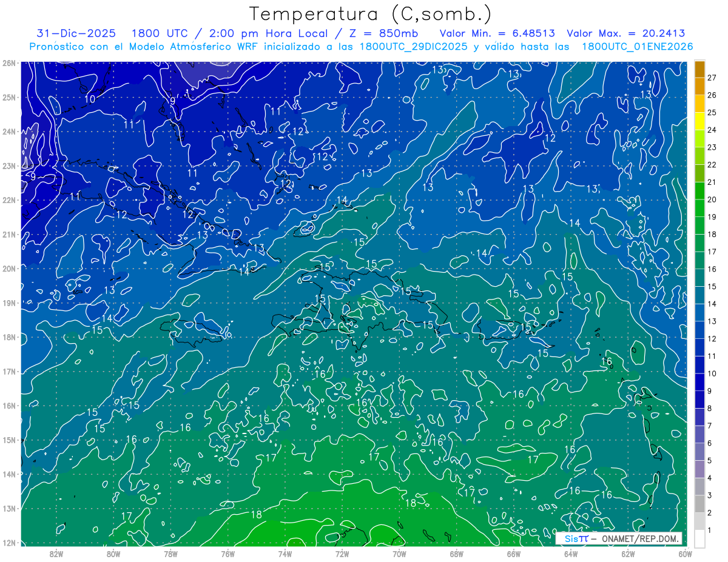Viewport: 728px width, 562px height.
Task: Click the green legend swatch between 19 and 20
Action: click(699, 208)
